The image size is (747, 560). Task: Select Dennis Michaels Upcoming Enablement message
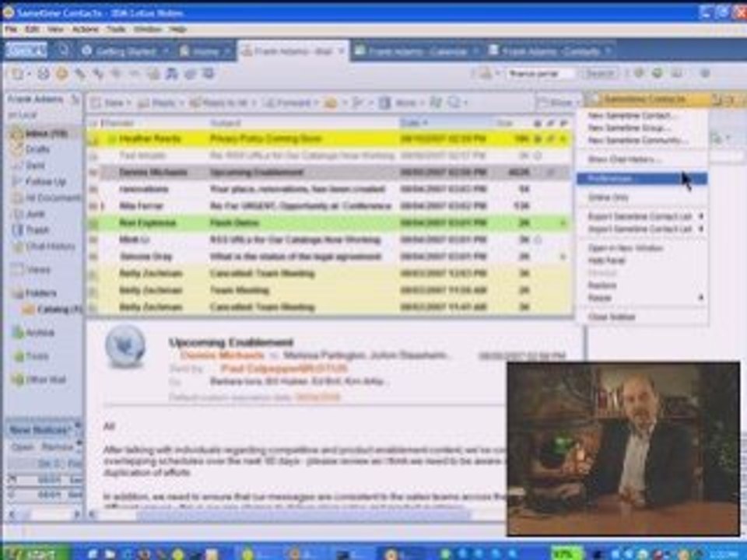coord(330,173)
